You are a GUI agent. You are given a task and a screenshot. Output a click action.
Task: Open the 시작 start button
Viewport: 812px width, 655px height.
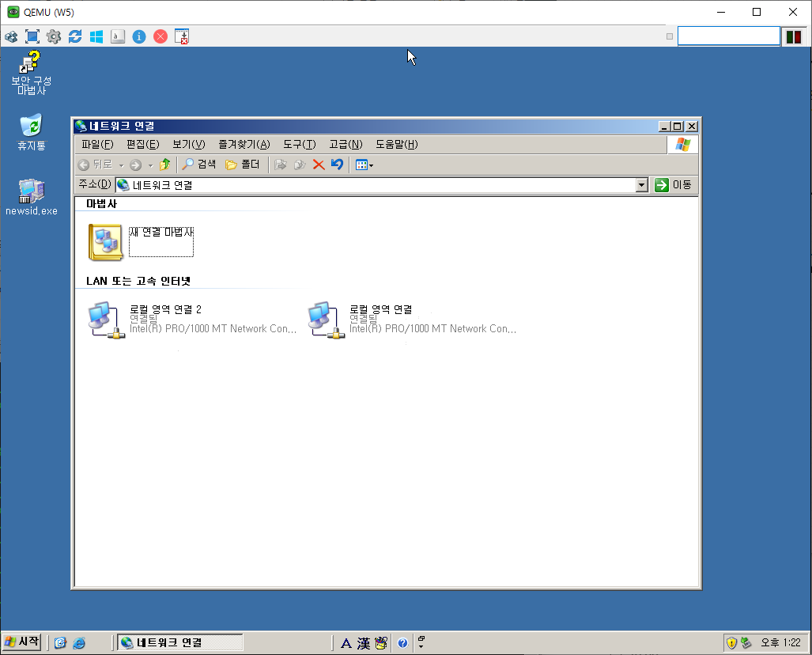point(21,642)
